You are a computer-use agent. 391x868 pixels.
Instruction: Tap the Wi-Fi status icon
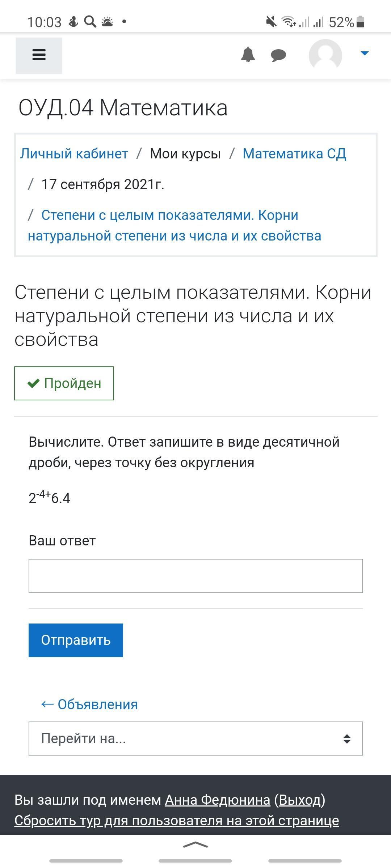(289, 22)
